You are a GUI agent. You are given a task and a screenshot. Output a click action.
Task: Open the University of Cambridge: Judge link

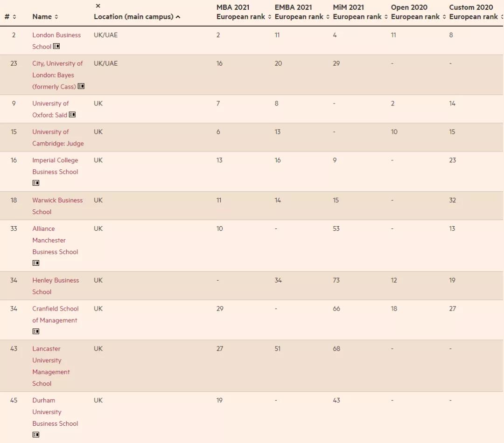[x=58, y=138]
